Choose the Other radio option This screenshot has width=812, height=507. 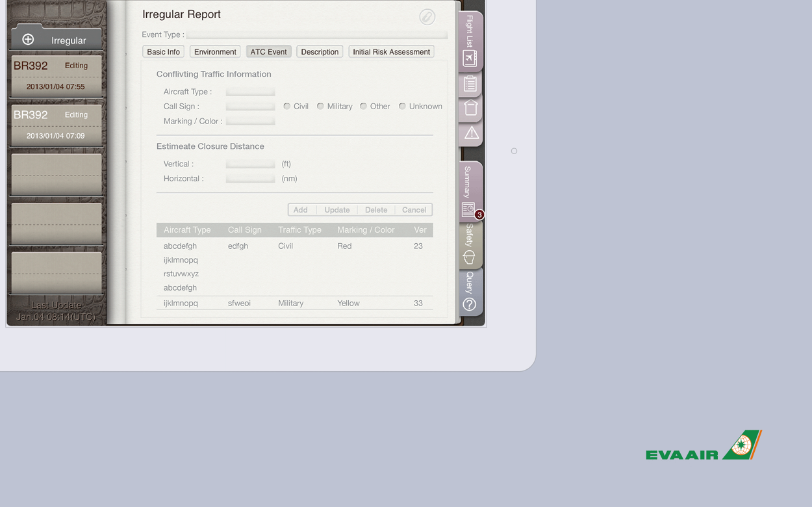(363, 106)
